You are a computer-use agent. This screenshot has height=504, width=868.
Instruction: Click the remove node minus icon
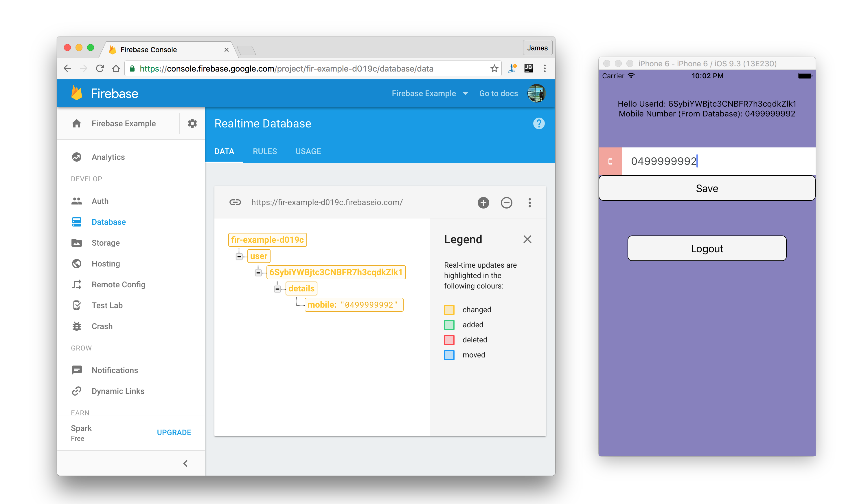pyautogui.click(x=506, y=202)
